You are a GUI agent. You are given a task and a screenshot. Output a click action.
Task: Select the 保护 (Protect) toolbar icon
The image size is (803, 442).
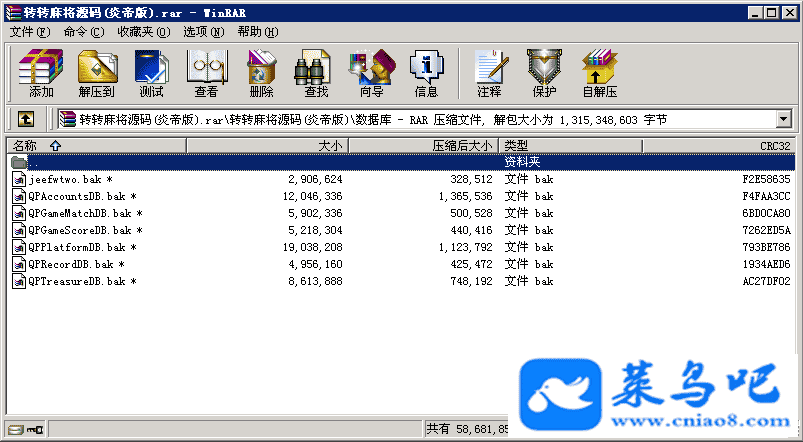tap(544, 73)
